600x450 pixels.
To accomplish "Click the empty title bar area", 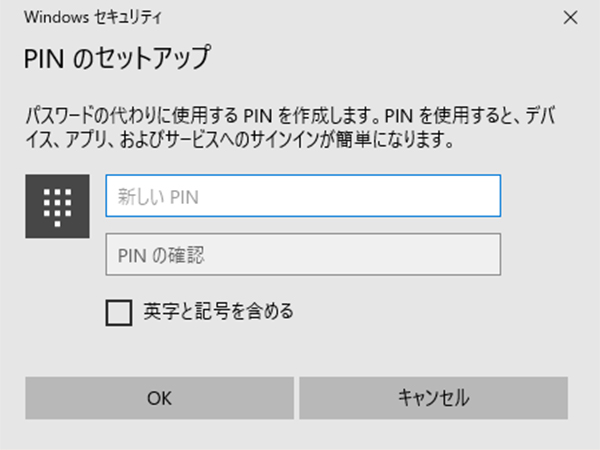I will pyautogui.click(x=350, y=17).
